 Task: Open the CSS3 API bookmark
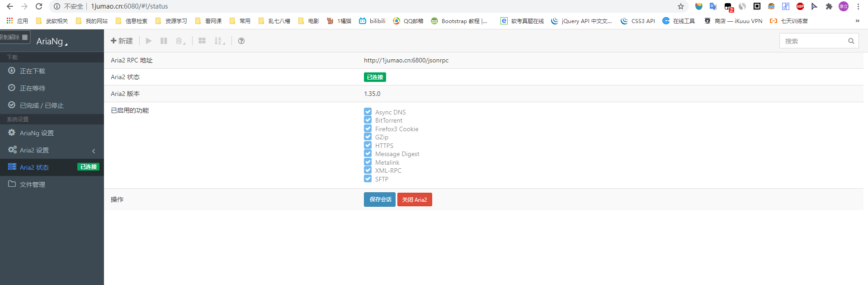pyautogui.click(x=638, y=21)
